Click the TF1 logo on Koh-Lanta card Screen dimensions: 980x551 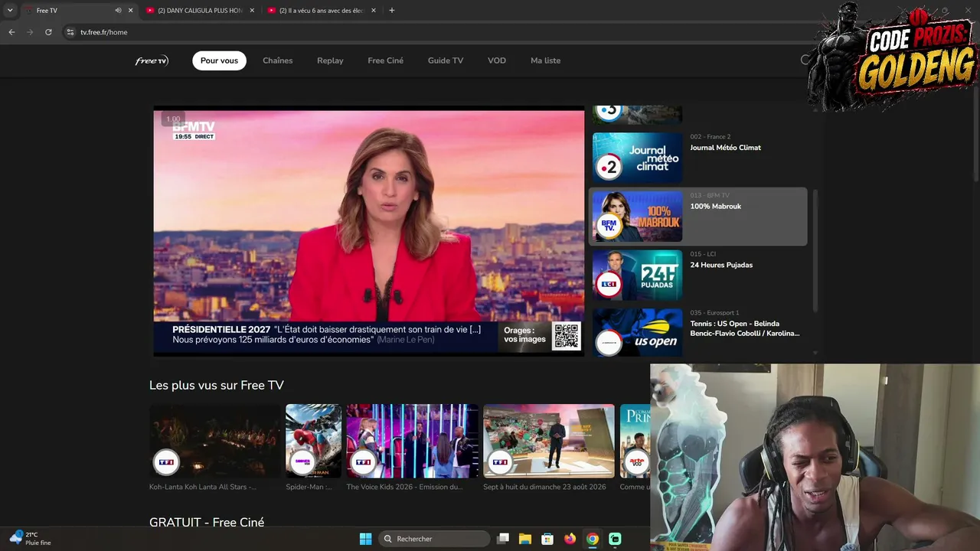(x=166, y=462)
